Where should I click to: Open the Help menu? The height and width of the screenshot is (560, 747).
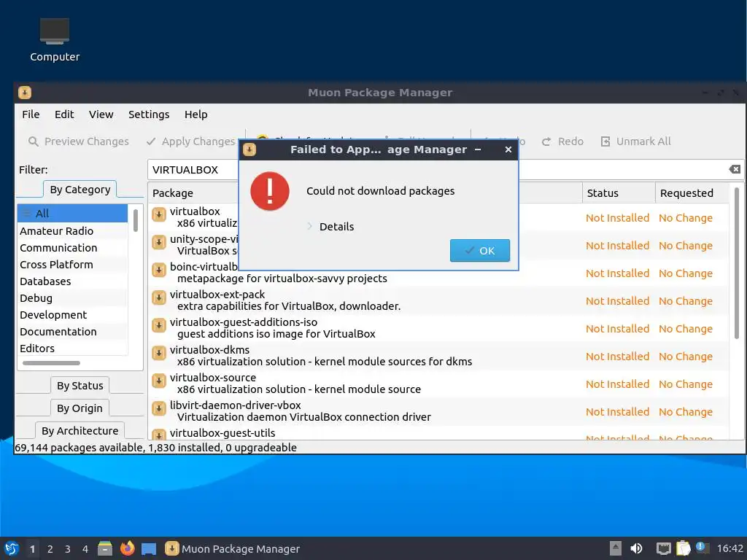click(196, 114)
